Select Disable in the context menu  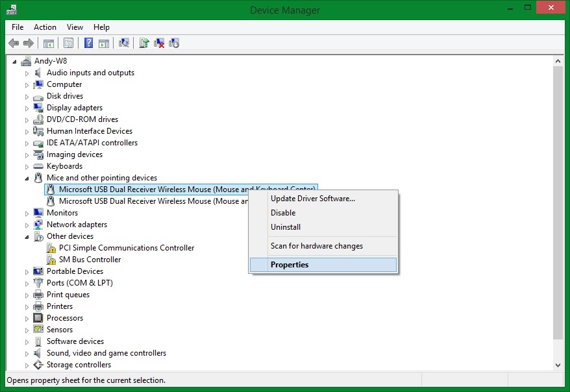click(x=283, y=212)
